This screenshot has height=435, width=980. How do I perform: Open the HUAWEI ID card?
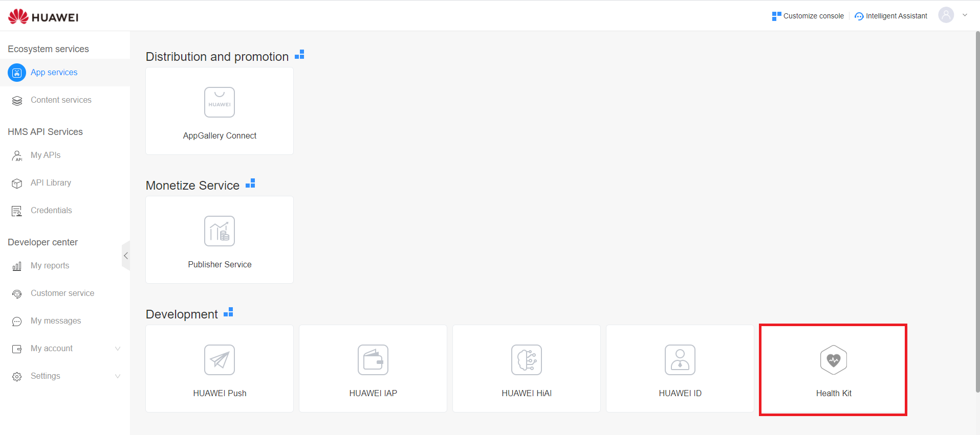click(680, 369)
